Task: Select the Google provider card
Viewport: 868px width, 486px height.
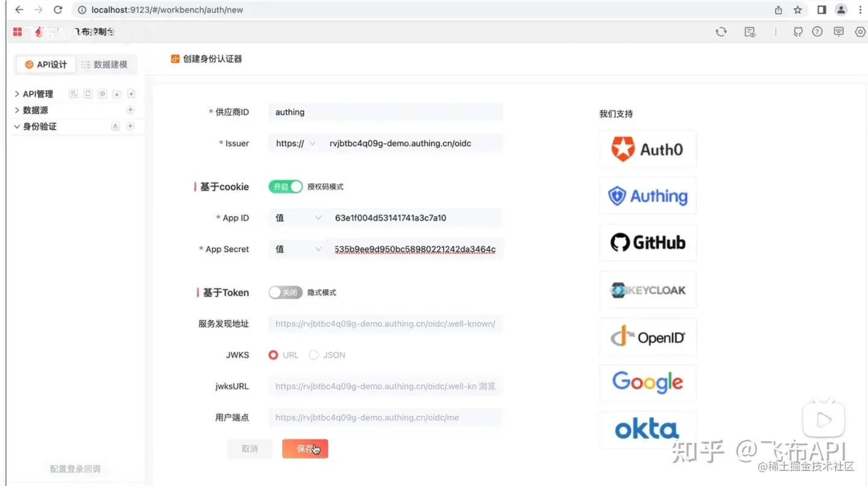Action: [648, 383]
